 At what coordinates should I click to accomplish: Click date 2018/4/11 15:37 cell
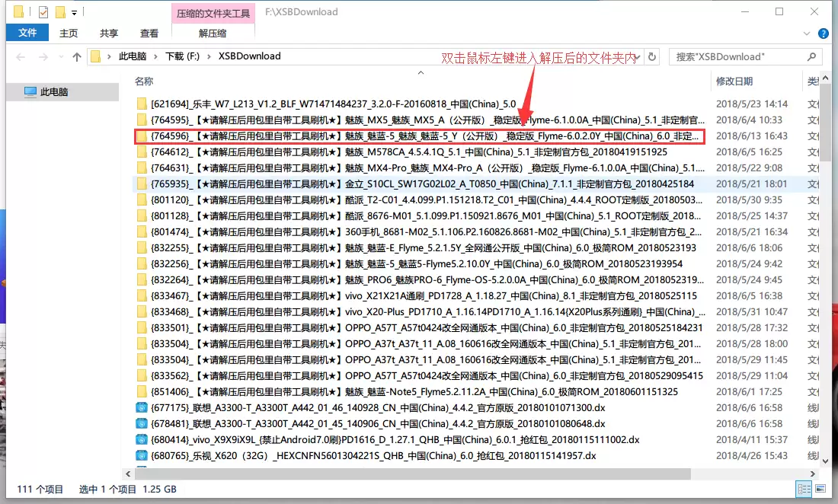tap(751, 440)
